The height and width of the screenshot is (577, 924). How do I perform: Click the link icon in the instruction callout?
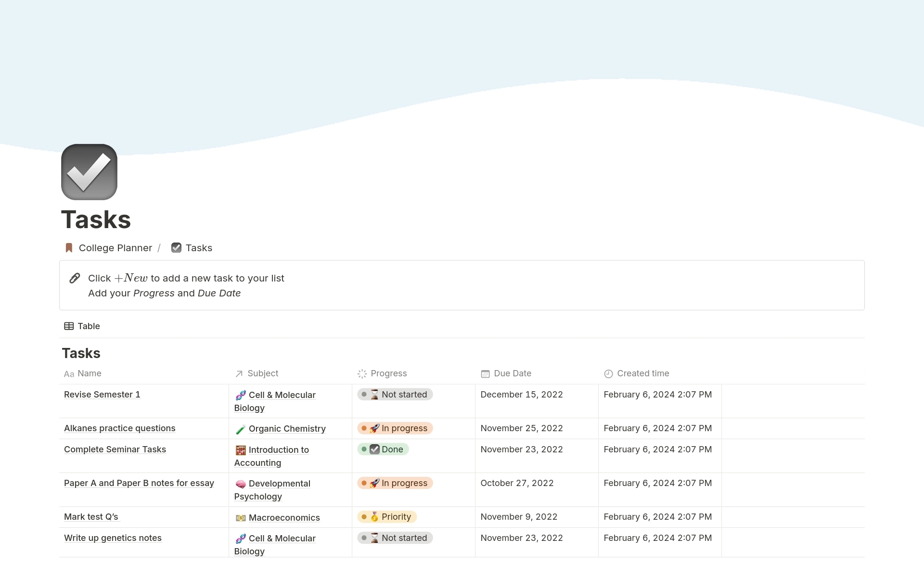coord(75,278)
